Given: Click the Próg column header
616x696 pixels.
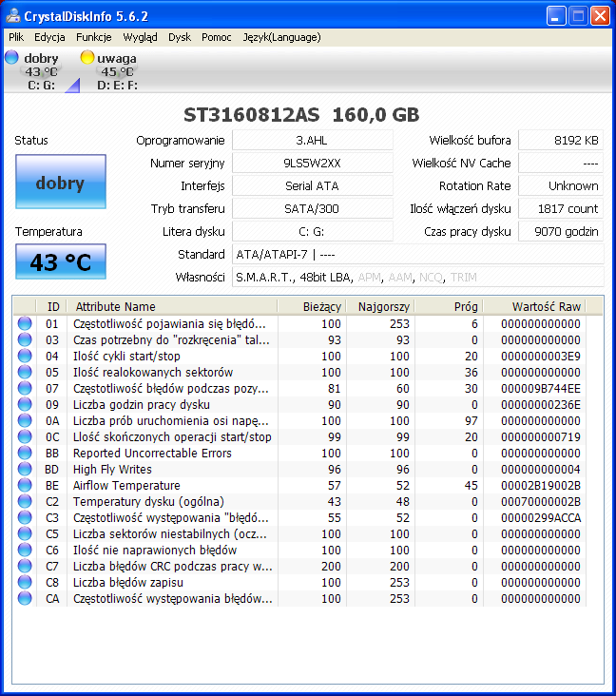Looking at the screenshot, I should pos(449,307).
